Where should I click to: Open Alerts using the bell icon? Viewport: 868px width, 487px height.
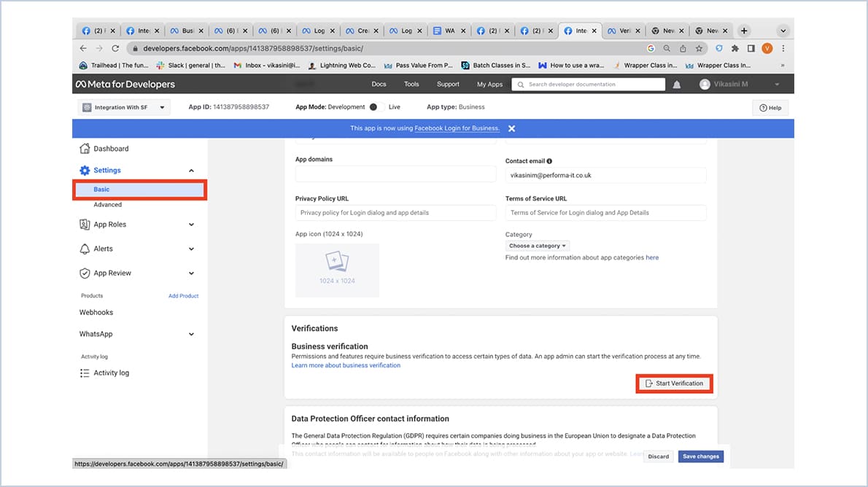pos(85,249)
